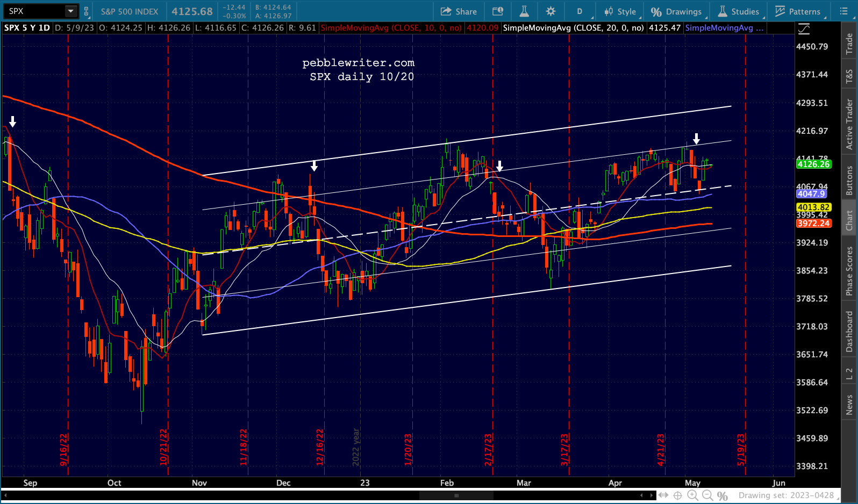Open the Drawing set 2023-0428 selector
Viewport: 858px width, 504px height.
click(x=786, y=495)
